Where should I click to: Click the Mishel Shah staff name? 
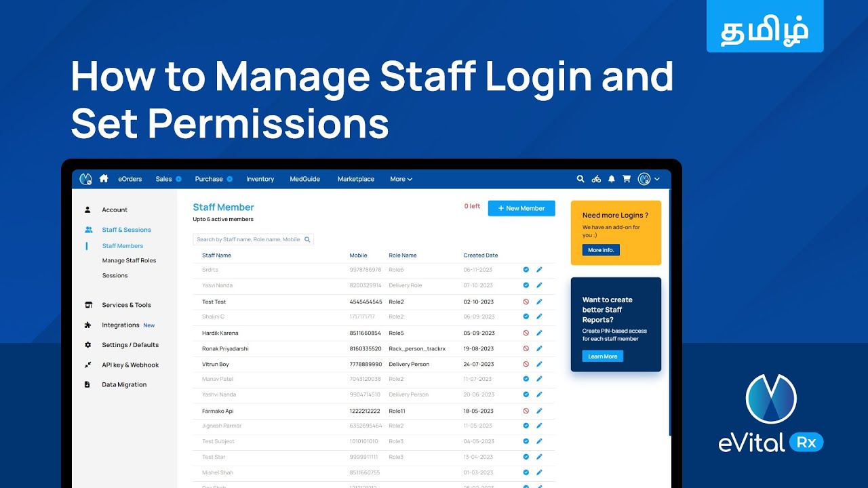(x=218, y=472)
